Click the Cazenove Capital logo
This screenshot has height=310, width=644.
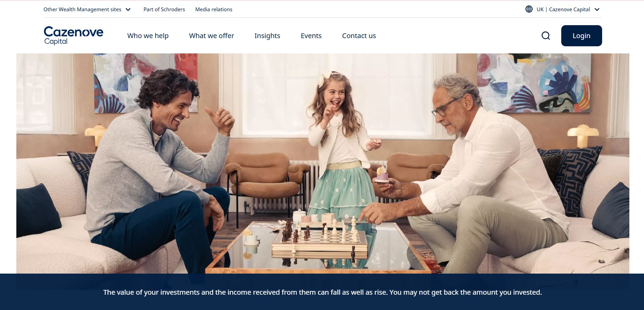coord(74,36)
